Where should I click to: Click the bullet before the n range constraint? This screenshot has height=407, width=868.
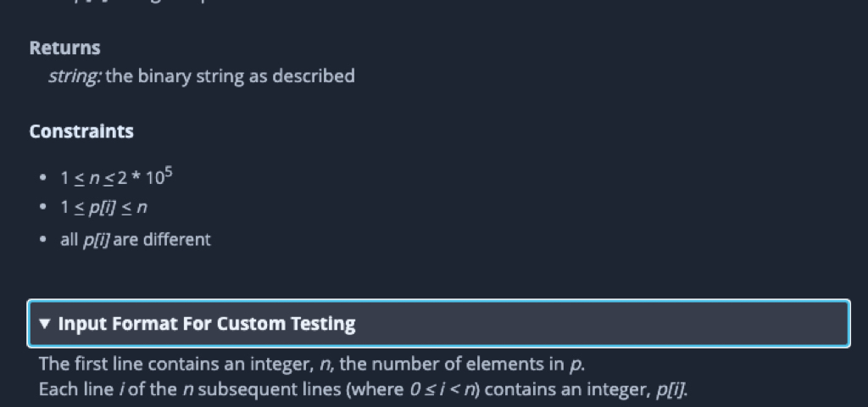(x=43, y=179)
